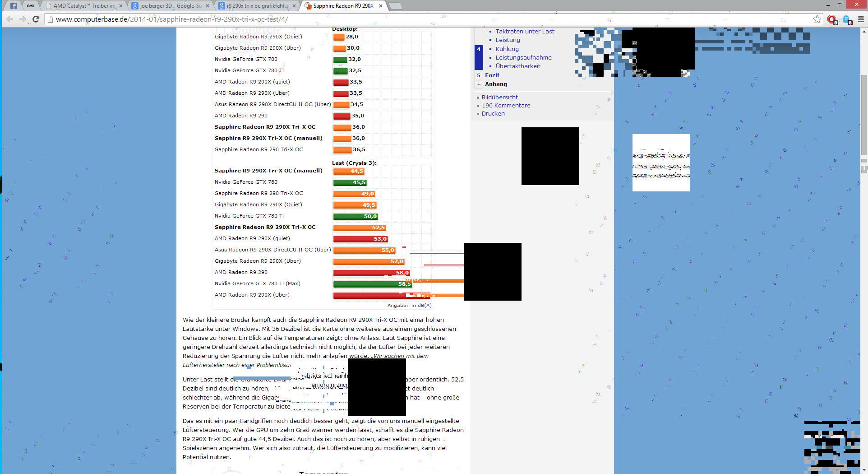Viewport: 868px width, 474px height.
Task: Open a new tab with the new-tab button
Action: click(x=395, y=6)
